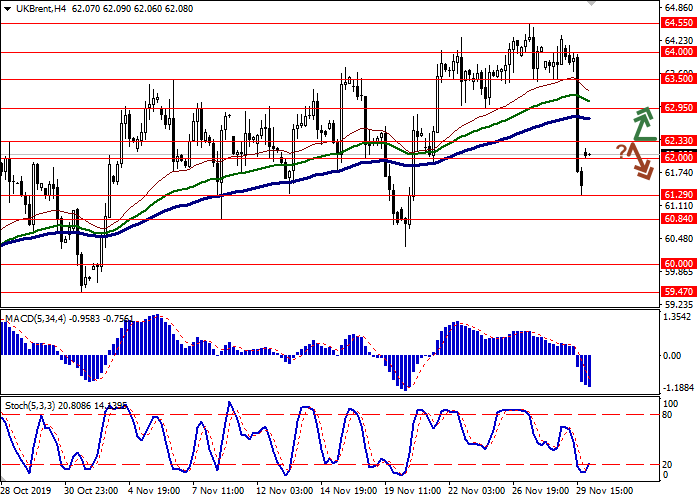Click the 63.500 resistance level label

pos(678,78)
